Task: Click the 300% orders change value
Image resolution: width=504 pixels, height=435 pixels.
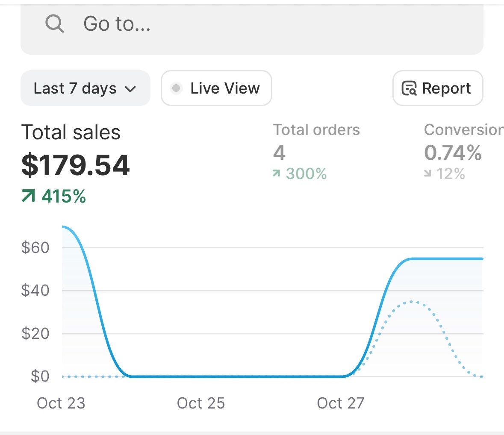Action: [307, 174]
